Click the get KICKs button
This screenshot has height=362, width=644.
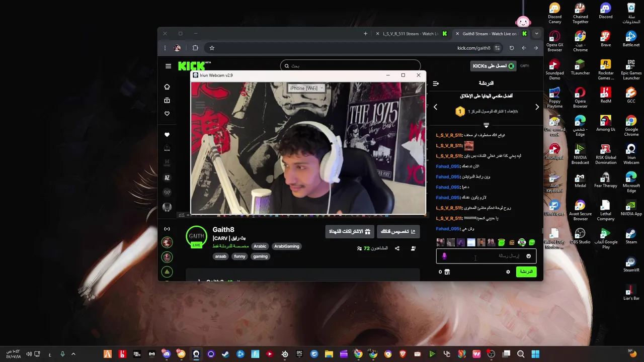point(494,66)
